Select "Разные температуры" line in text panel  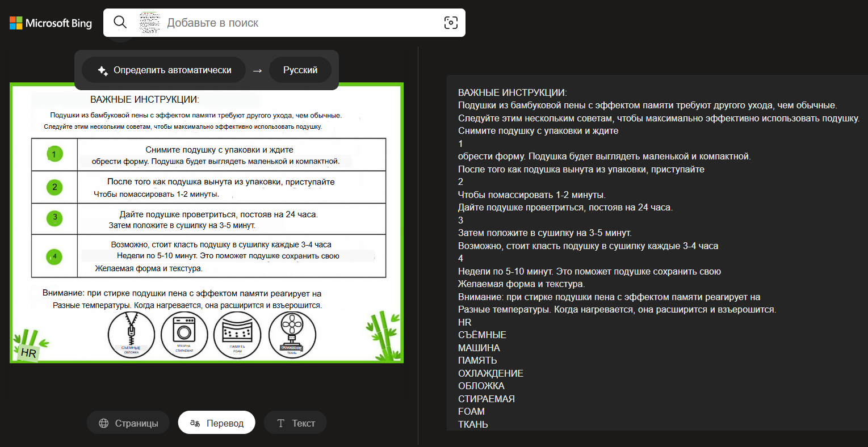click(x=617, y=310)
